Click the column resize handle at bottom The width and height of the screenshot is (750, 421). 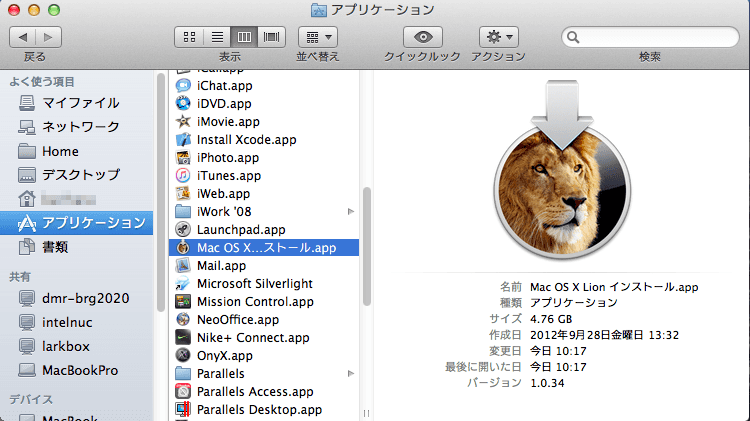366,413
